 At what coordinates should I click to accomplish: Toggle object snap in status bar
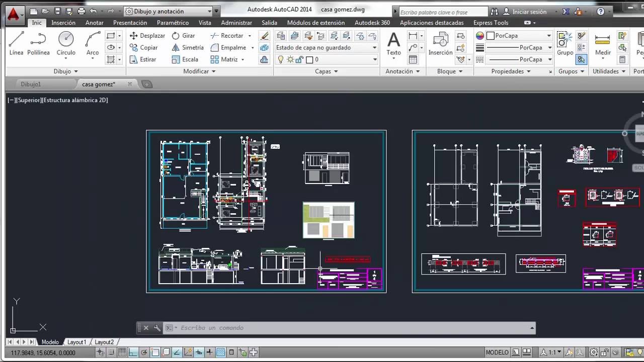click(x=155, y=352)
